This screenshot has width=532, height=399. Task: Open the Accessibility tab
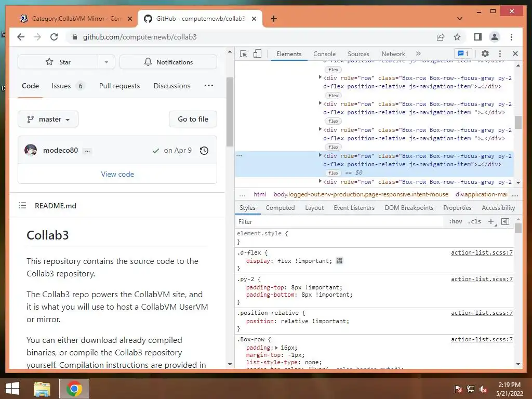pyautogui.click(x=498, y=208)
